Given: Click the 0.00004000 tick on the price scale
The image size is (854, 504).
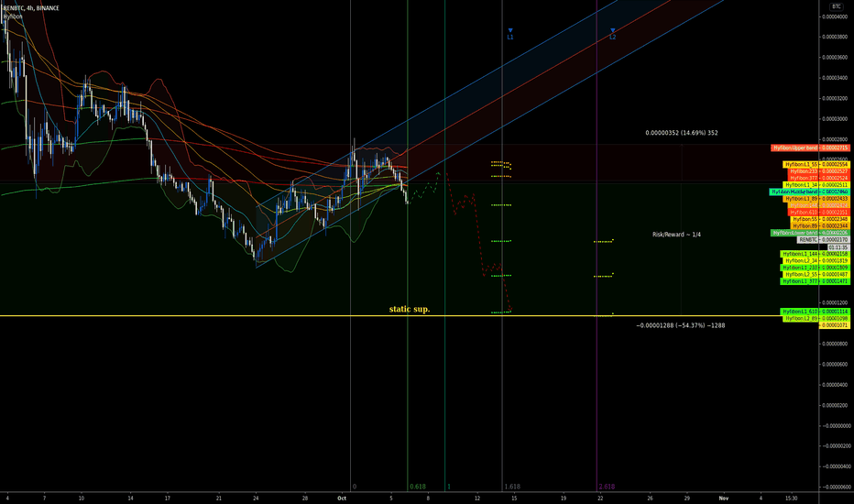Looking at the screenshot, I should tap(836, 16).
